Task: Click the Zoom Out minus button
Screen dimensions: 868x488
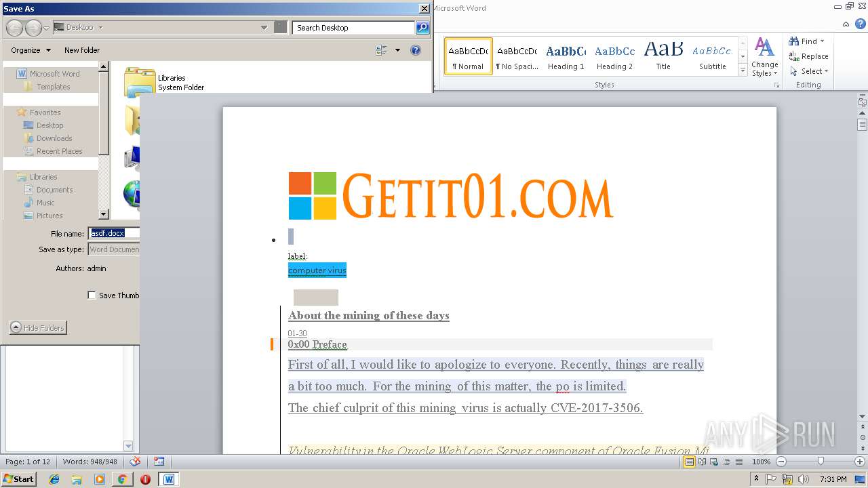Action: pos(781,462)
